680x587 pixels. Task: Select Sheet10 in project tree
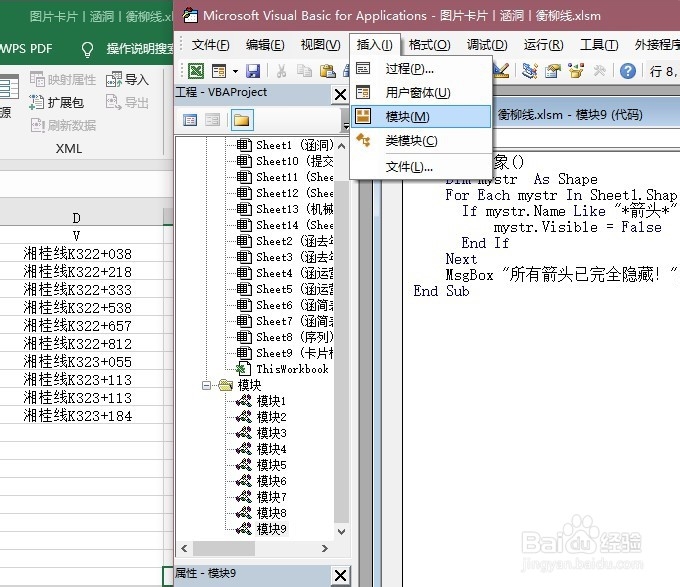coord(285,161)
